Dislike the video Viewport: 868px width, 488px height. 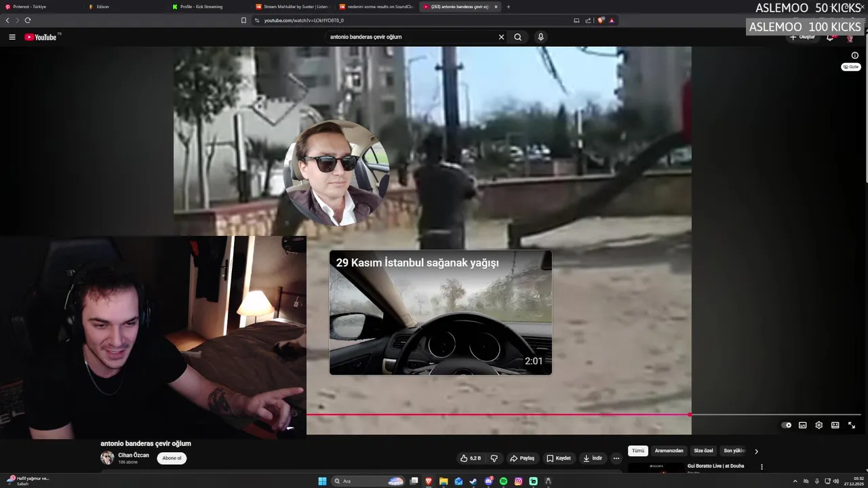[x=494, y=458]
